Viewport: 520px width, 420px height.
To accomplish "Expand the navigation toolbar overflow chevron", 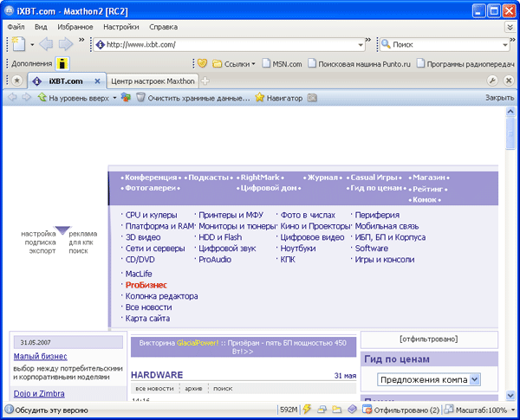I will point(81,40).
